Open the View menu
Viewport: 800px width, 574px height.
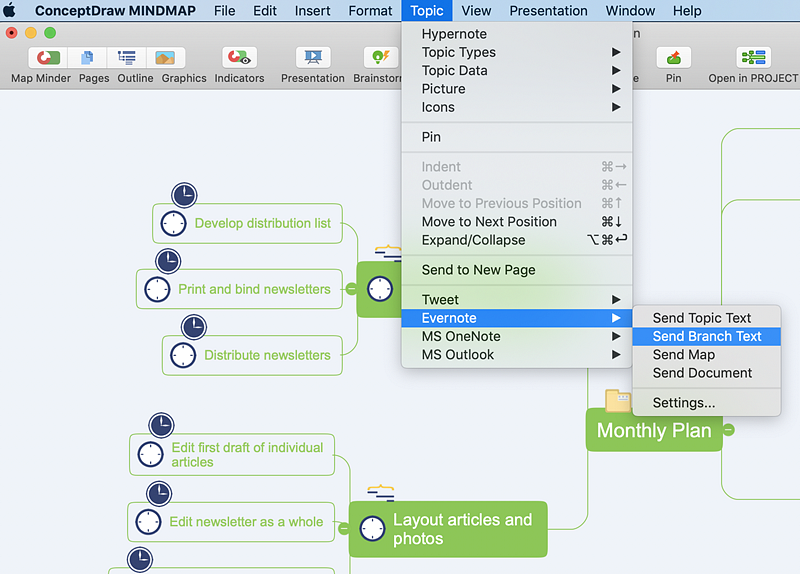tap(476, 11)
